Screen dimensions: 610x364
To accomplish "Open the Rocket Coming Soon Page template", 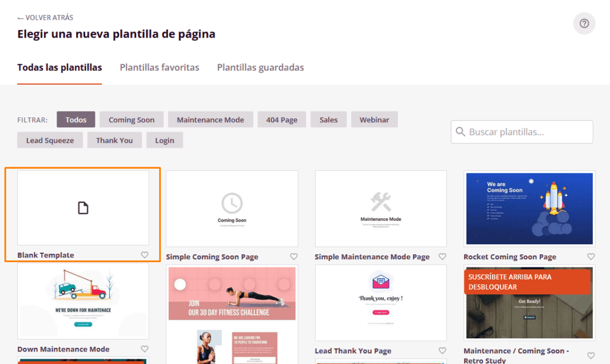I will pyautogui.click(x=529, y=209).
